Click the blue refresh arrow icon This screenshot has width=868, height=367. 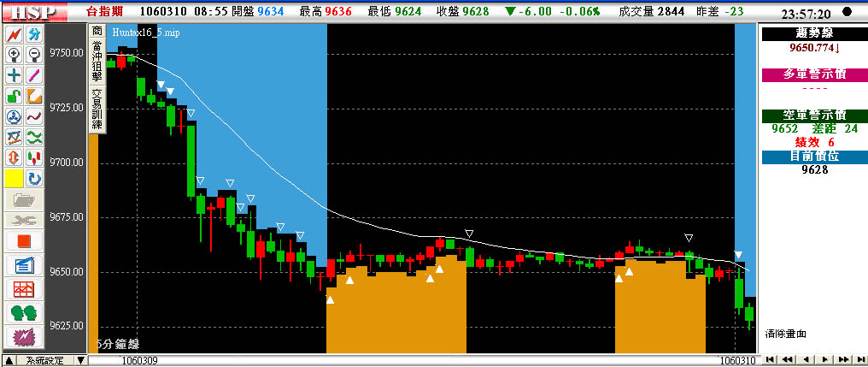[x=34, y=178]
